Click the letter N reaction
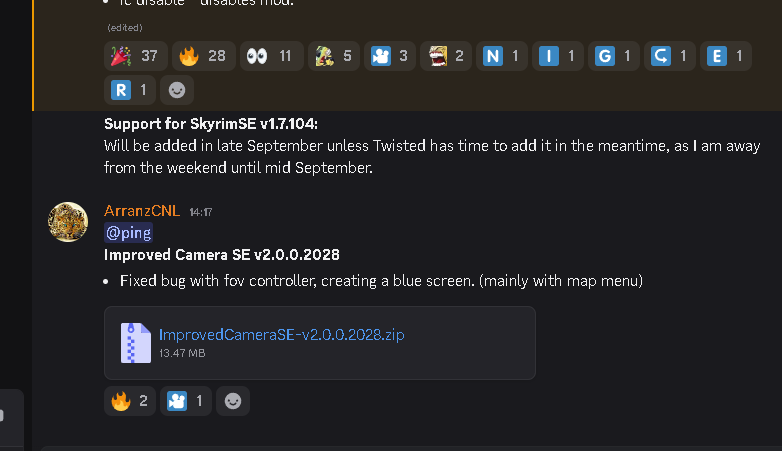 [x=502, y=56]
